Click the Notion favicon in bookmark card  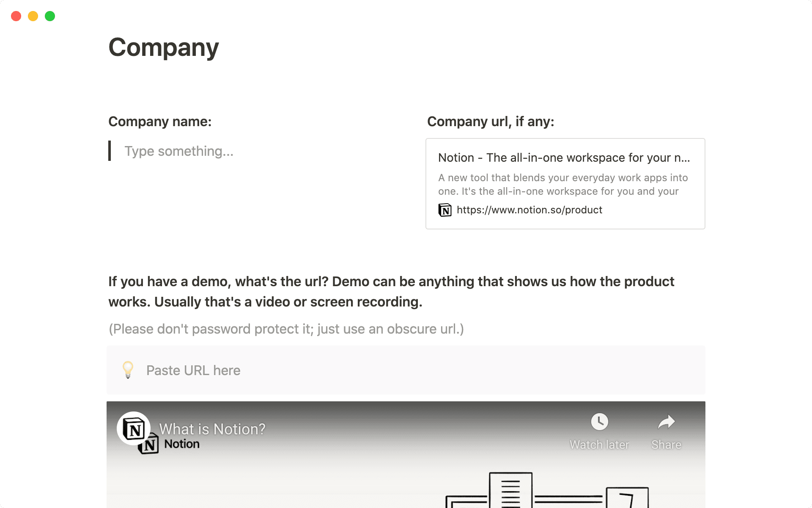click(x=445, y=210)
